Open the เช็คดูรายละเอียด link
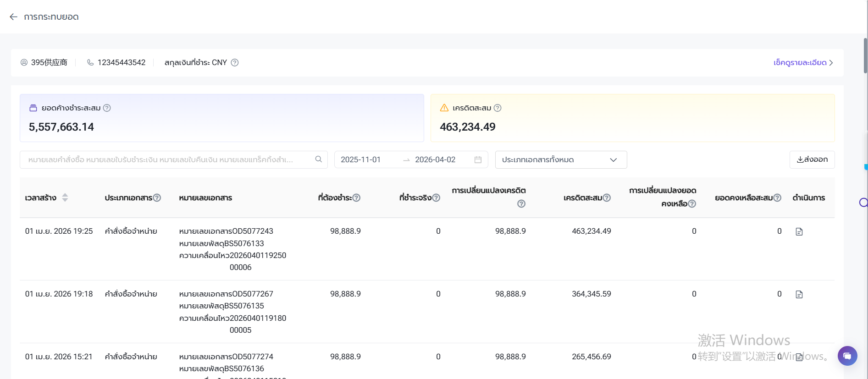The image size is (868, 379). [802, 63]
